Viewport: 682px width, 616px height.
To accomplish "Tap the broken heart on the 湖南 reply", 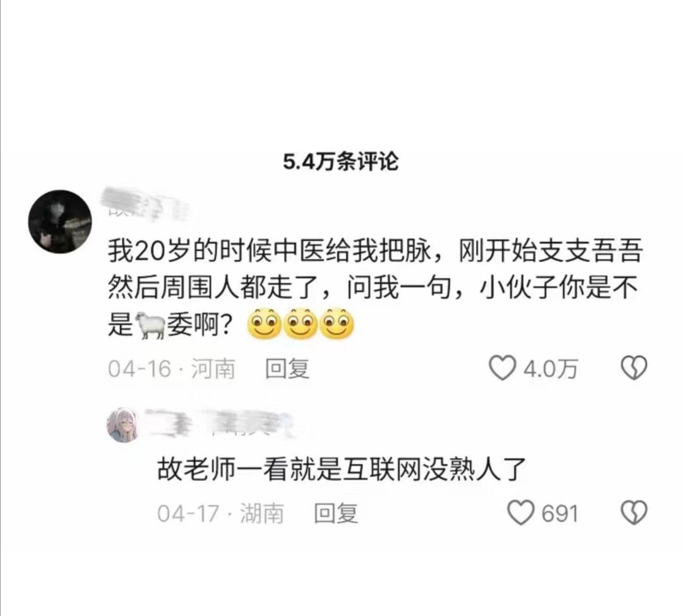I will pyautogui.click(x=634, y=512).
